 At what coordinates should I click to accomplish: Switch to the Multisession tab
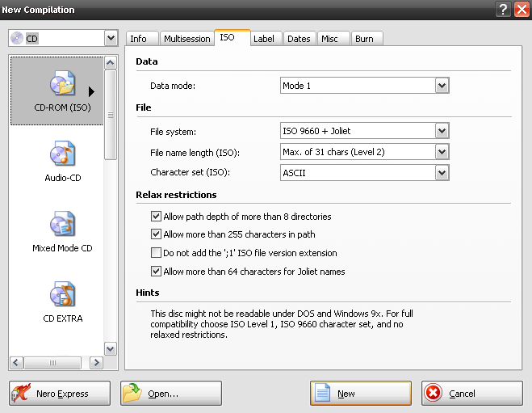186,39
